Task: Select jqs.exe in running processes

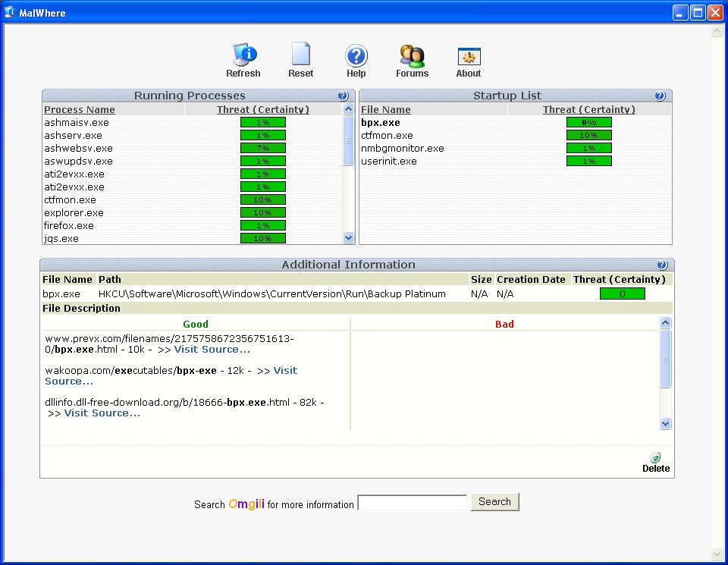Action: point(61,239)
